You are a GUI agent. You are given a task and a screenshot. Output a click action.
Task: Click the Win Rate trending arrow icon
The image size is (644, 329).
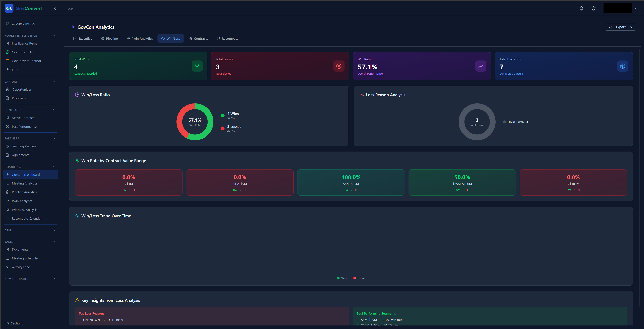click(480, 66)
